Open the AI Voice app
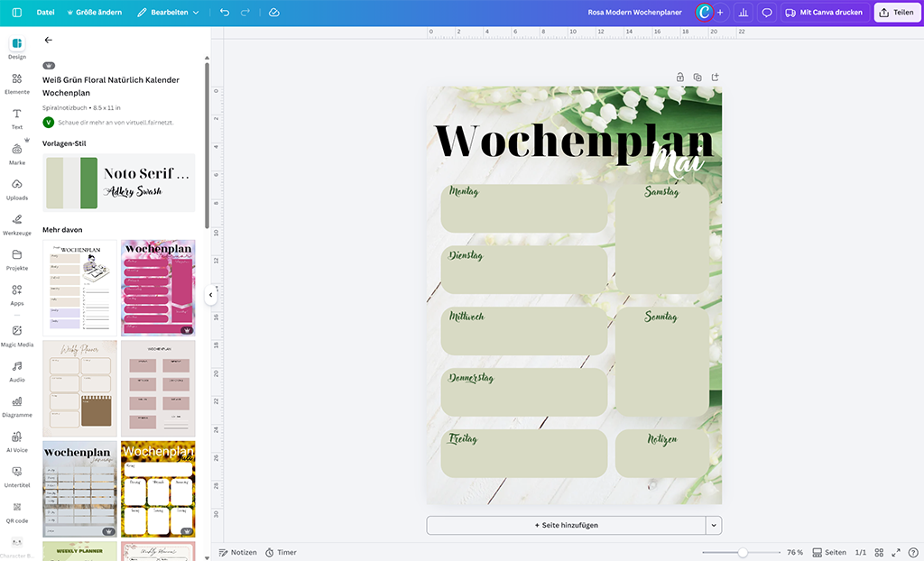The width and height of the screenshot is (924, 561). coord(17,442)
